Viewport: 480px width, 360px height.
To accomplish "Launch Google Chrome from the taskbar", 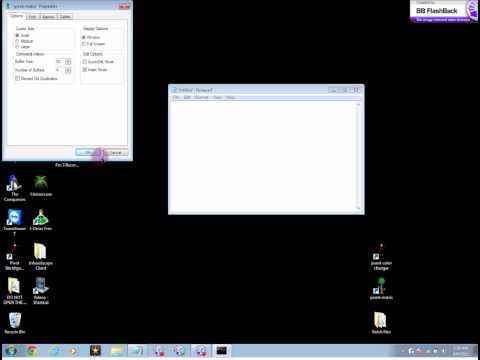I will [32, 351].
